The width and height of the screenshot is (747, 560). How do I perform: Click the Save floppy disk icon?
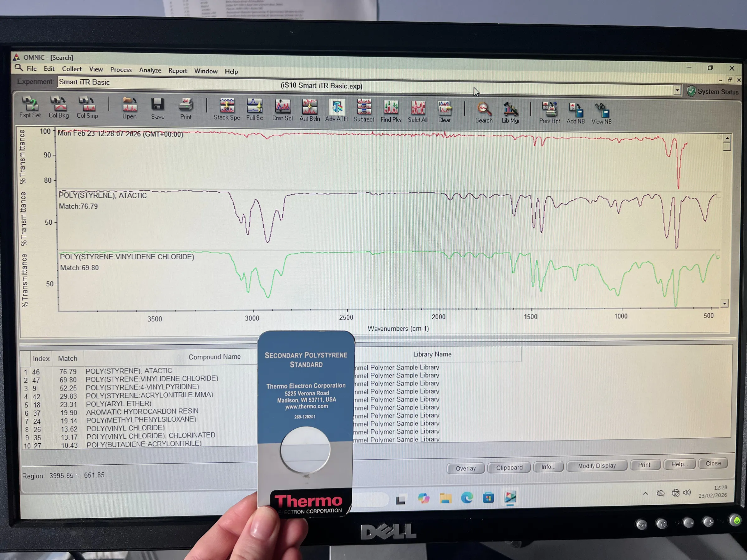157,108
